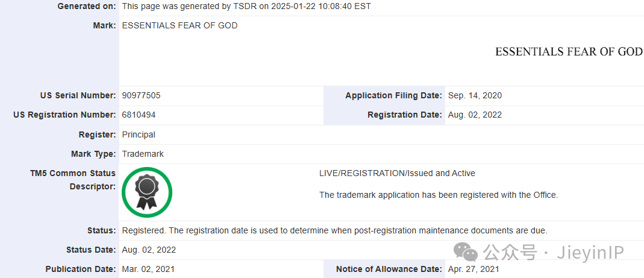Click the Mark Type value Trademark

click(143, 154)
